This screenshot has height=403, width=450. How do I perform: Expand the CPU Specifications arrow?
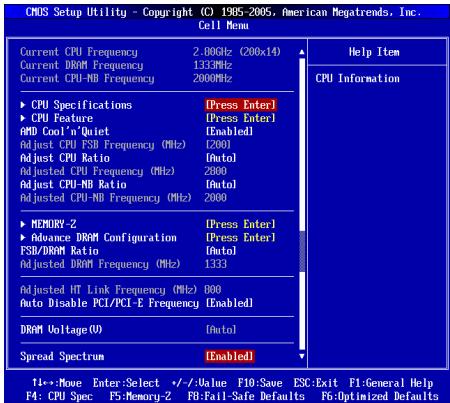coord(23,105)
